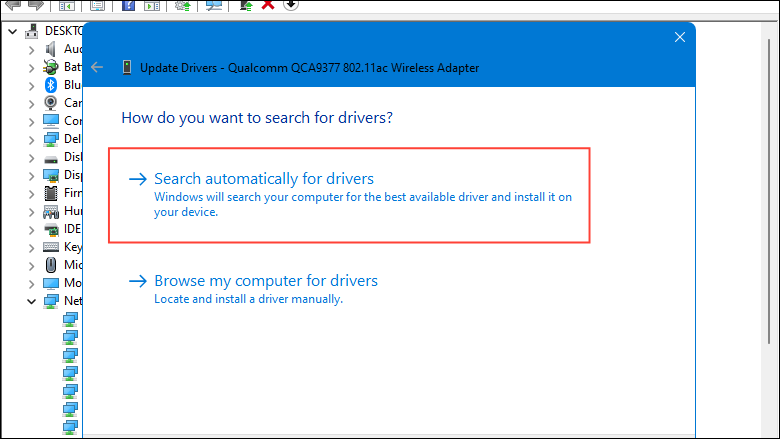This screenshot has height=439, width=780.
Task: Click the scan for hardware changes monitor icon
Action: 214,6
